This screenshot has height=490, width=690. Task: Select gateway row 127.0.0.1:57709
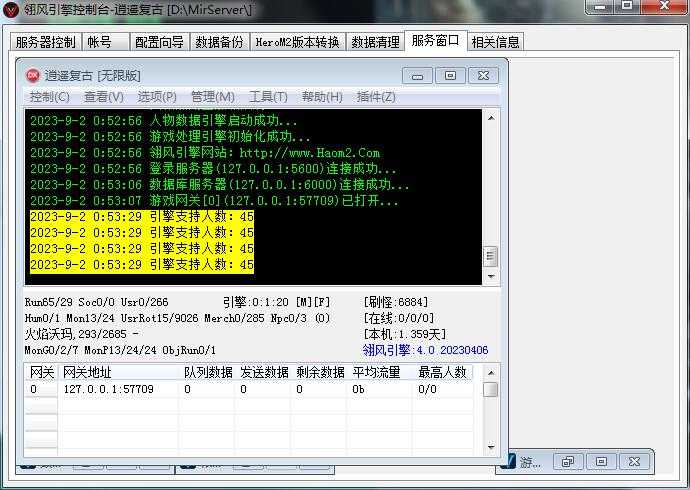tap(108, 389)
